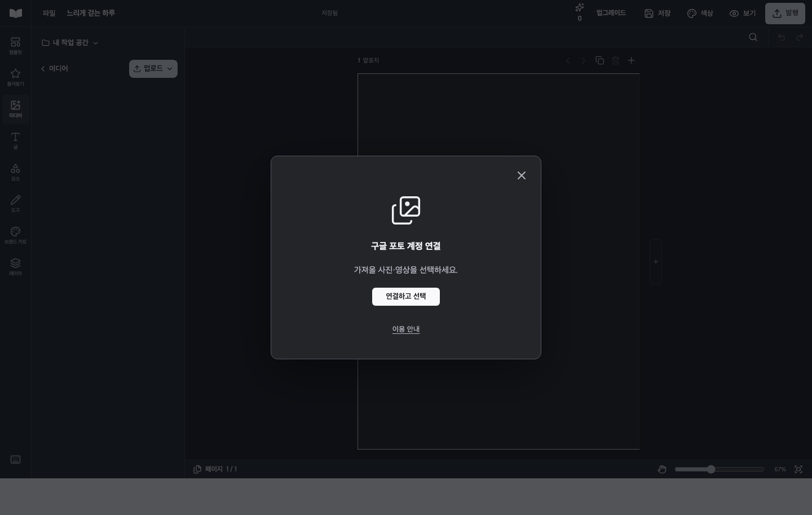Close the 구글 포토 계정 연결 dialog
Viewport: 812px width, 515px height.
[x=522, y=175]
